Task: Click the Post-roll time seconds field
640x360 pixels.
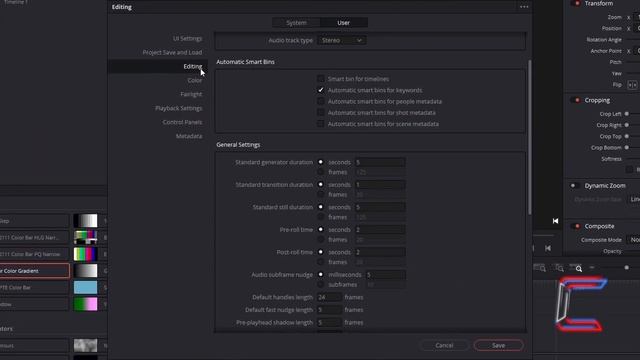Action: (380, 252)
